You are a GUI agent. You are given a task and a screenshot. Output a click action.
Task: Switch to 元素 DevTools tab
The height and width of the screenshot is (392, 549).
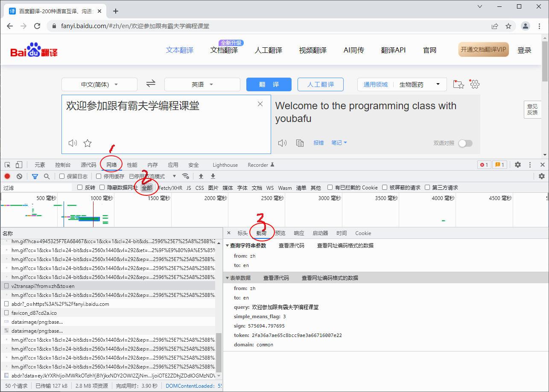40,165
